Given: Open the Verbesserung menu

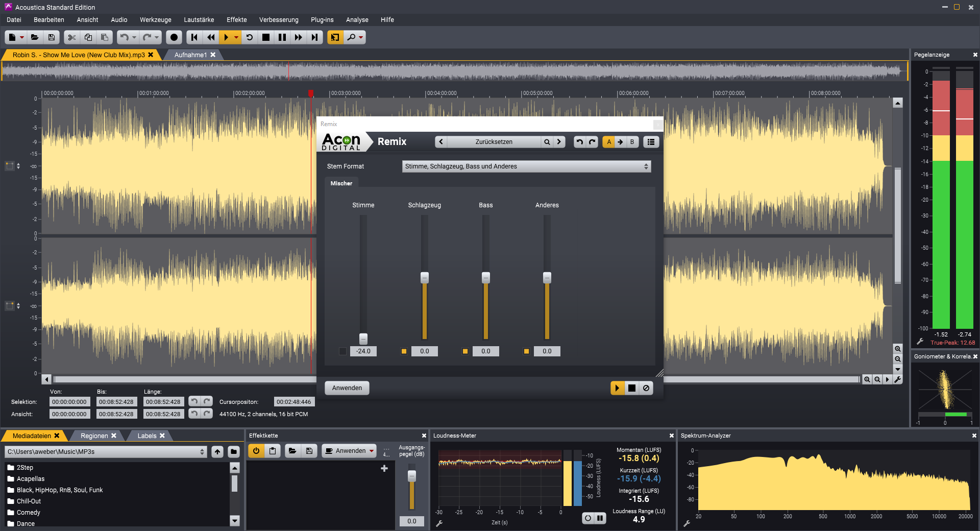Looking at the screenshot, I should (x=278, y=20).
